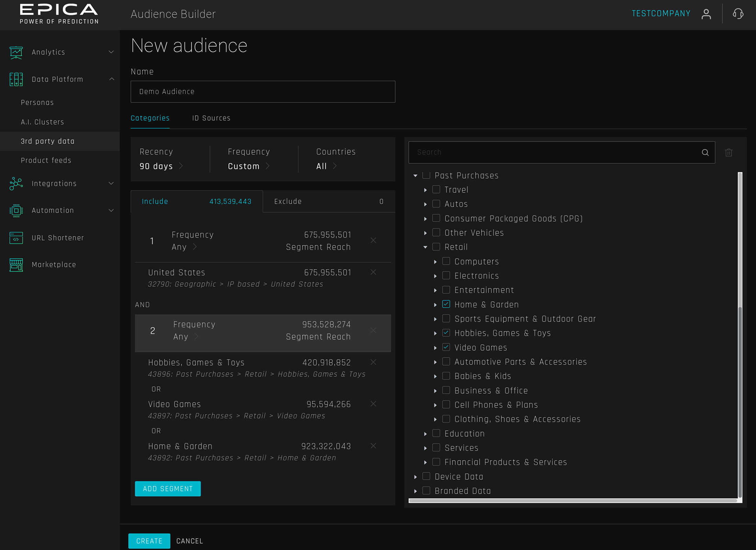The image size is (756, 550).
Task: Switch to the Exclude tab
Action: click(288, 201)
